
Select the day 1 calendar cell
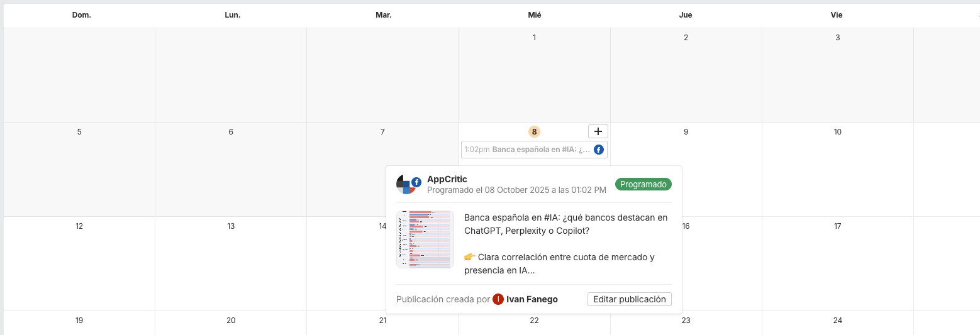[x=534, y=75]
